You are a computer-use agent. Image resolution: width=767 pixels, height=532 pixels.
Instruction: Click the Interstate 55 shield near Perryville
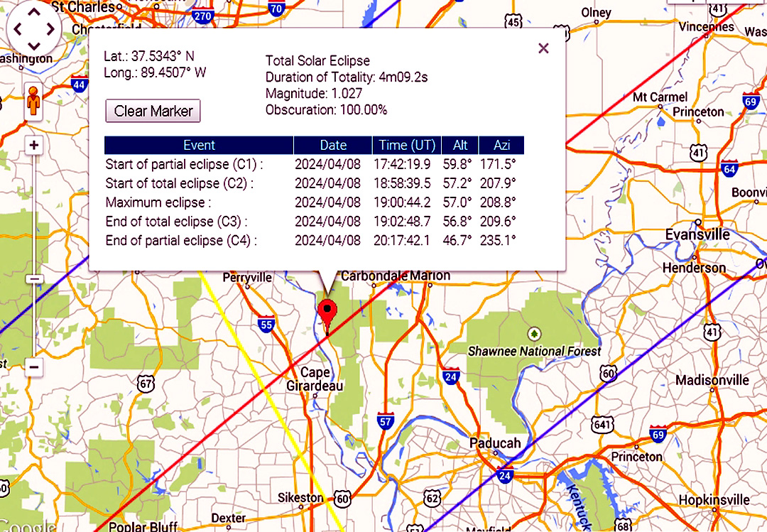click(266, 325)
